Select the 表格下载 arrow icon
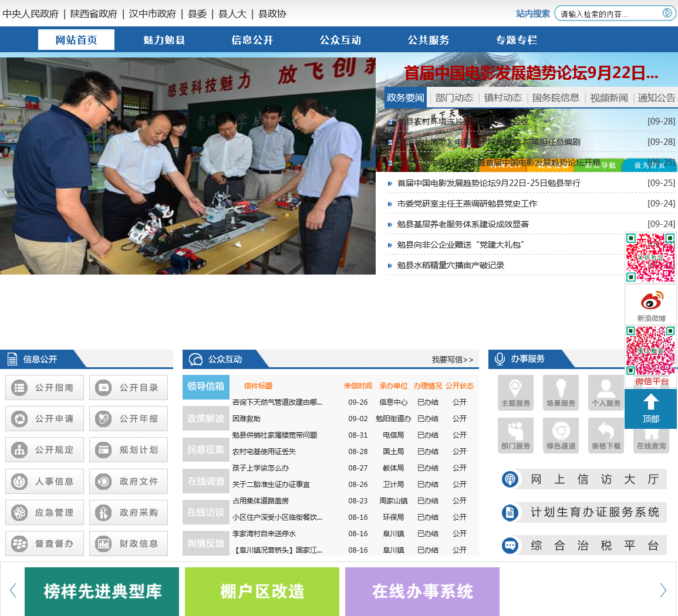The height and width of the screenshot is (616, 678). [606, 435]
